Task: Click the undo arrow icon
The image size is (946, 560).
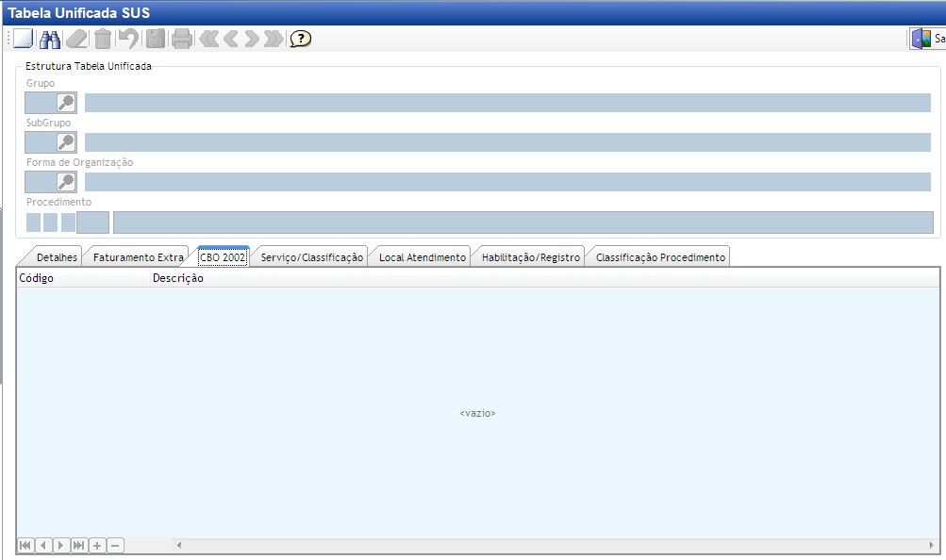Action: pos(128,40)
